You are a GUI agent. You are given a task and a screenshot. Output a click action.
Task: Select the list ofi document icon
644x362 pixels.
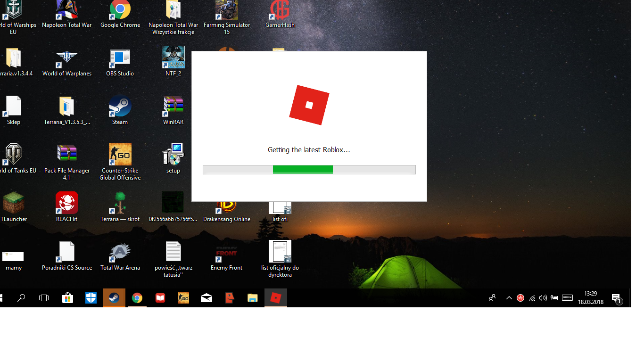click(280, 212)
